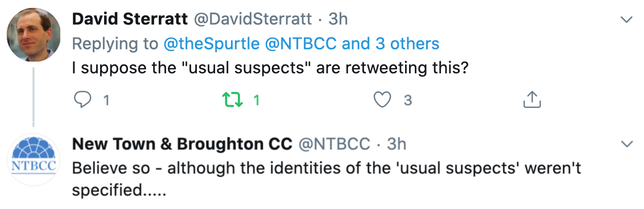Open tweet text 'I suppose the usual suspects'
Screen dimensions: 644x209
pyautogui.click(x=270, y=68)
